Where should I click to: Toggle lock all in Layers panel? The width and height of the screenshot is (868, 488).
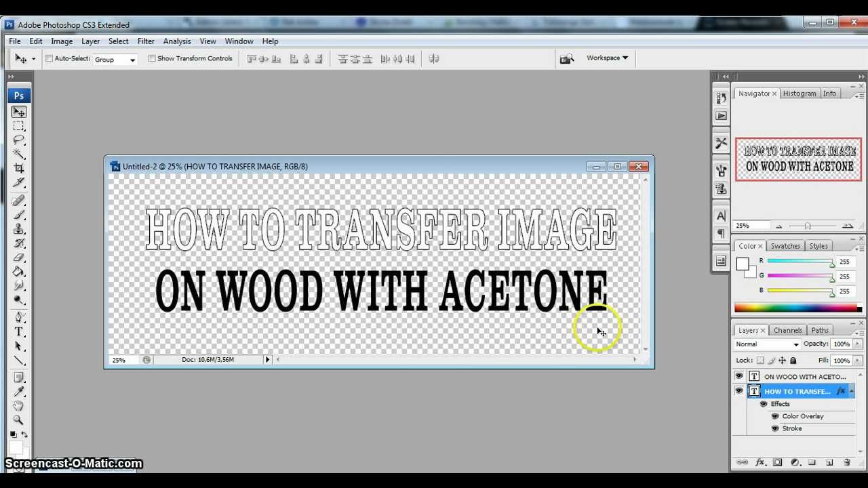[x=793, y=361]
